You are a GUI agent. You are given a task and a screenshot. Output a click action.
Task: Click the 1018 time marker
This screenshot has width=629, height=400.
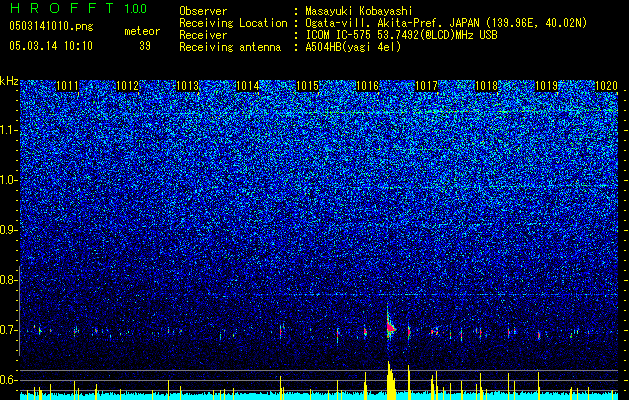point(486,86)
